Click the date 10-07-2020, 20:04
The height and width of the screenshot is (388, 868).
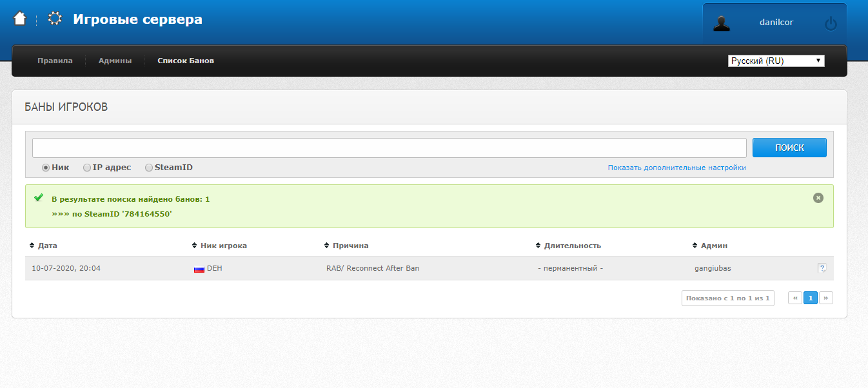[x=66, y=268]
